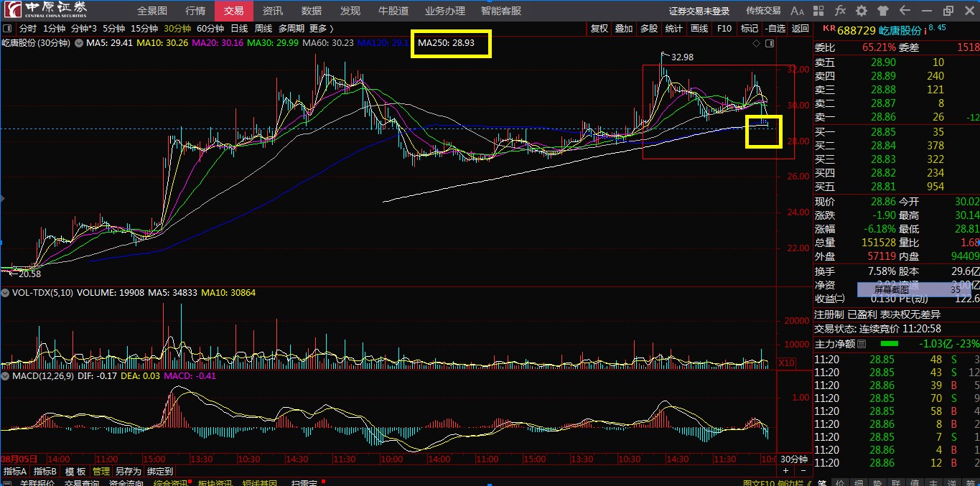The height and width of the screenshot is (486, 980).
Task: Click the X10 volume scale label
Action: click(786, 363)
